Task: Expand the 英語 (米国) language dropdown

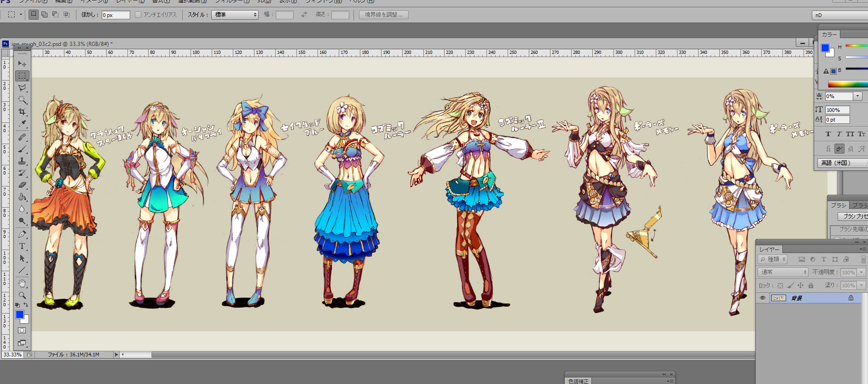Action: coord(842,163)
